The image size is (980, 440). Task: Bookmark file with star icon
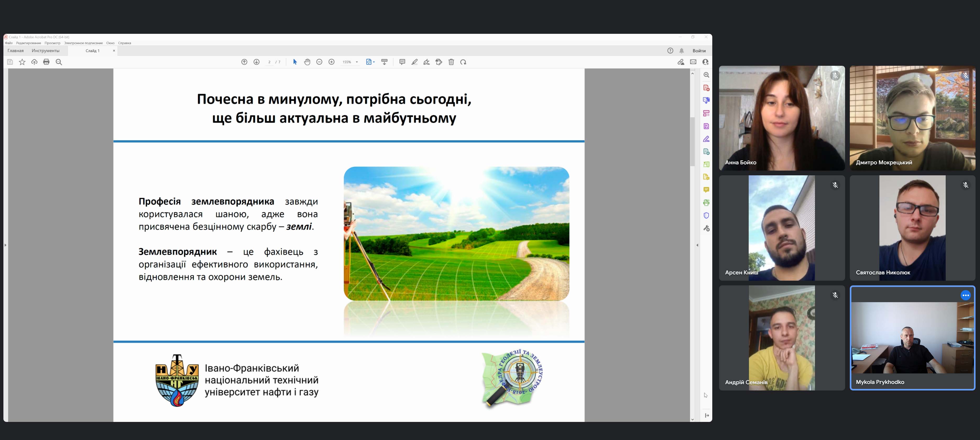[x=22, y=62]
